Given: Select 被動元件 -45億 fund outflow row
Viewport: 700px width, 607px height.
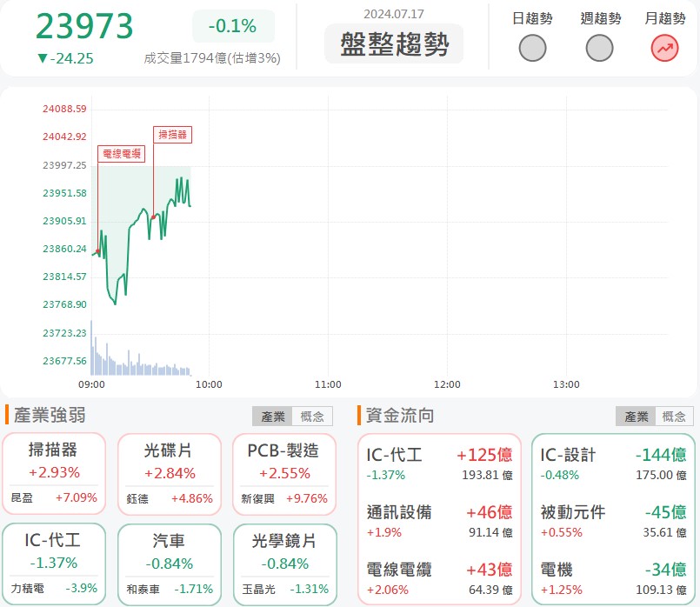Looking at the screenshot, I should point(613,521).
